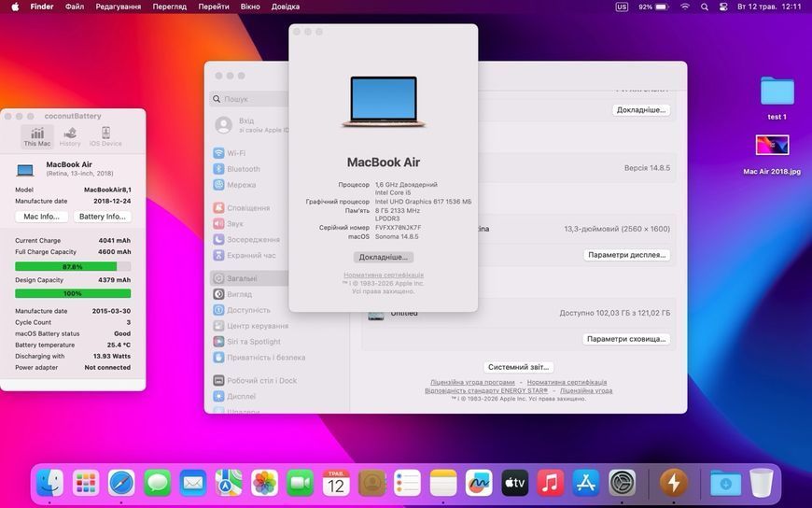Open coconutBattery icon in the Dock

(x=674, y=483)
